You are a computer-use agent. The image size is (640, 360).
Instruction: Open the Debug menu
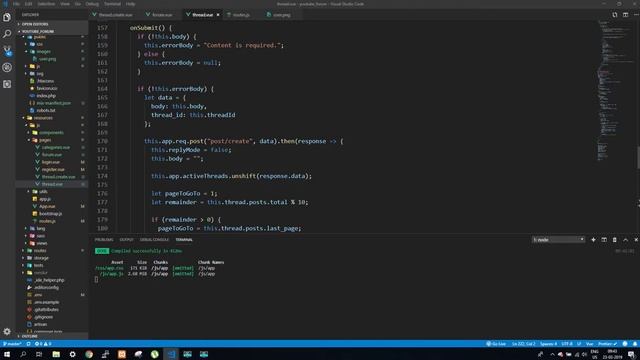[x=92, y=4]
